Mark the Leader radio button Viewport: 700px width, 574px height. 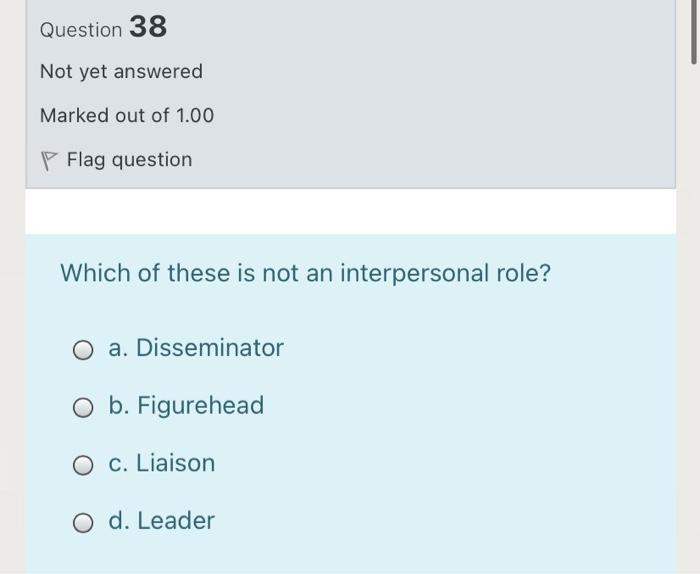pyautogui.click(x=84, y=523)
